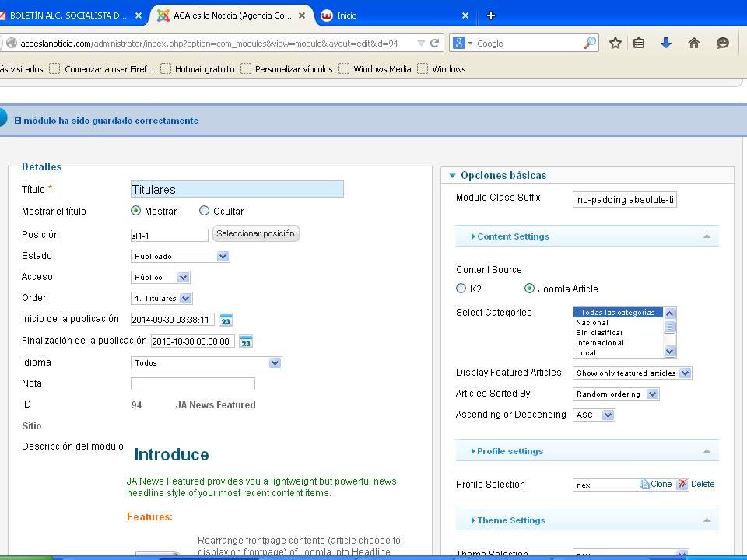Click the Clone profile icon

tap(644, 485)
